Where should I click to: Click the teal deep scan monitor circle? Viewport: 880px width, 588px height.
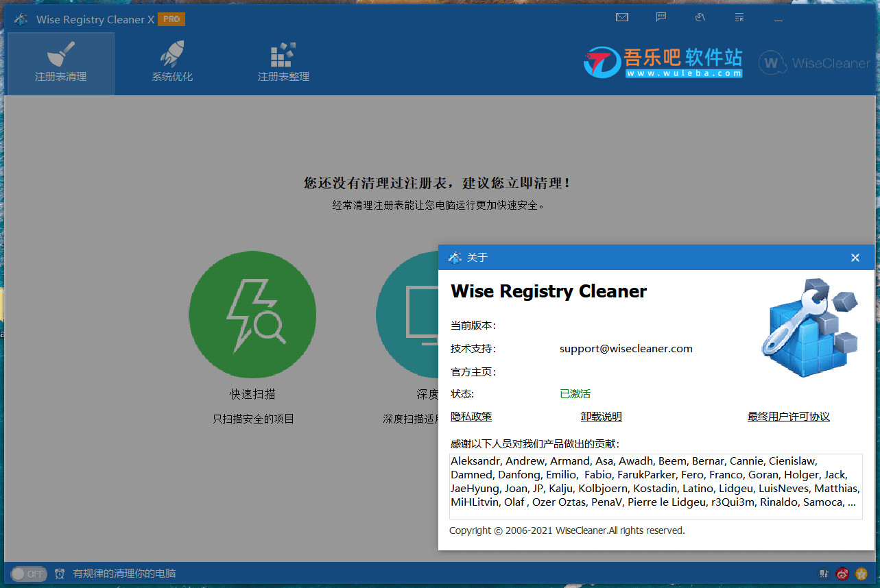pyautogui.click(x=407, y=315)
